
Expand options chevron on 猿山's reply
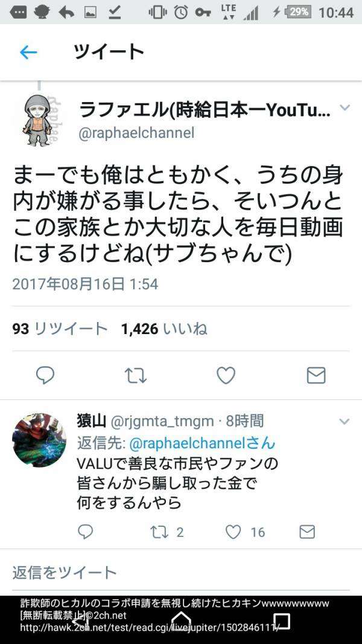point(345,422)
